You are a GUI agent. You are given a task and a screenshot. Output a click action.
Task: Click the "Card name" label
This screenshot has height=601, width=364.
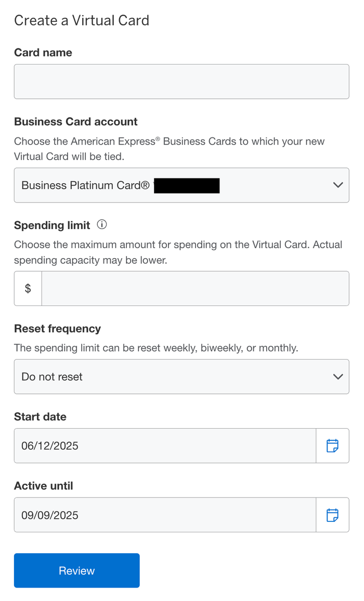[43, 53]
